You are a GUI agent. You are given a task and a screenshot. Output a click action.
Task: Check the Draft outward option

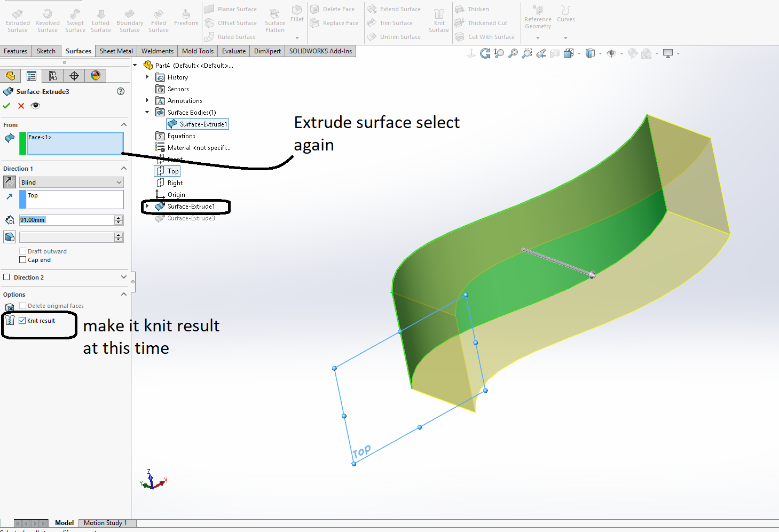[x=22, y=250]
